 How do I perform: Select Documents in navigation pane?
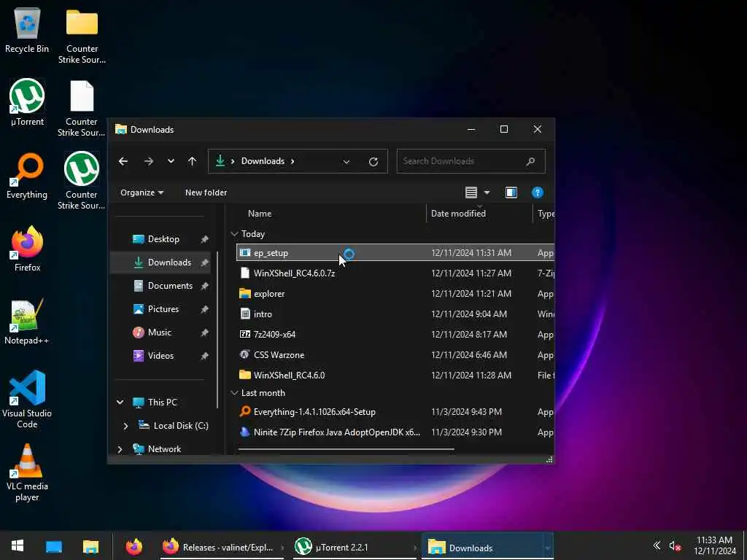pyautogui.click(x=163, y=286)
